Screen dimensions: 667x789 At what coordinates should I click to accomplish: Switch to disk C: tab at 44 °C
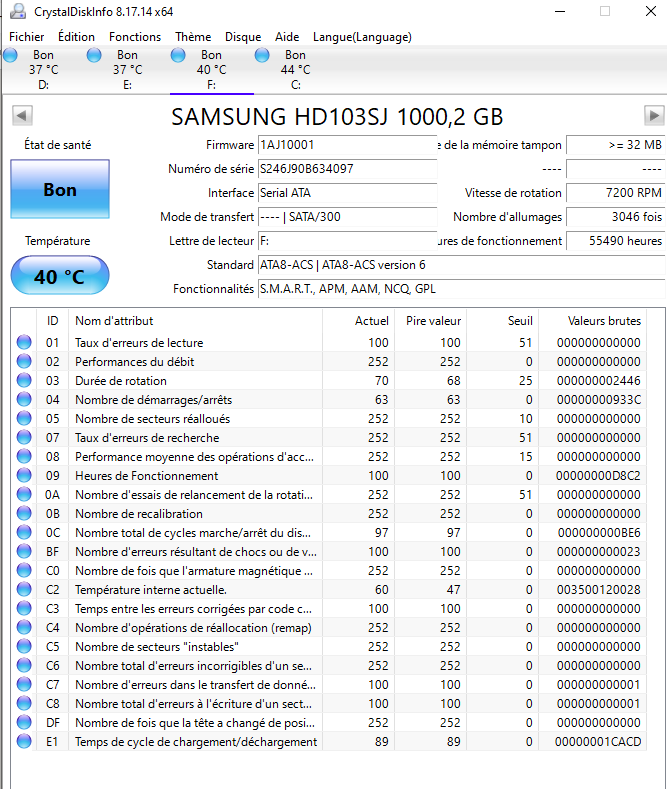click(296, 69)
